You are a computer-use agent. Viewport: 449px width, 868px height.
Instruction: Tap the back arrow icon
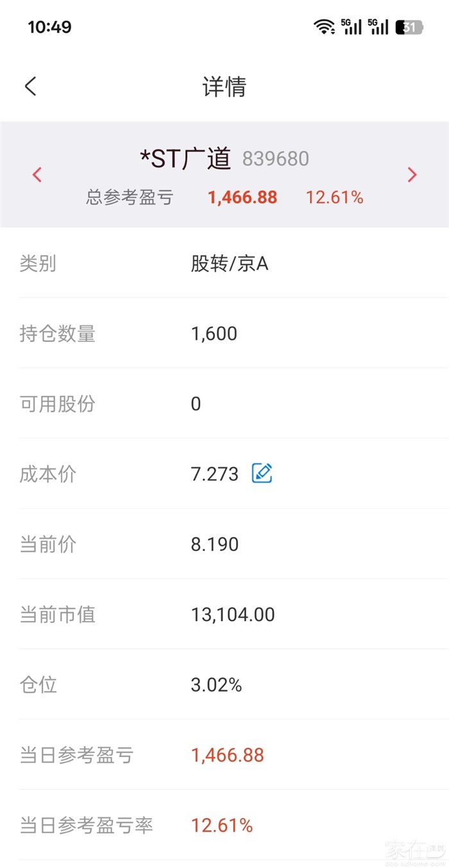tap(31, 87)
